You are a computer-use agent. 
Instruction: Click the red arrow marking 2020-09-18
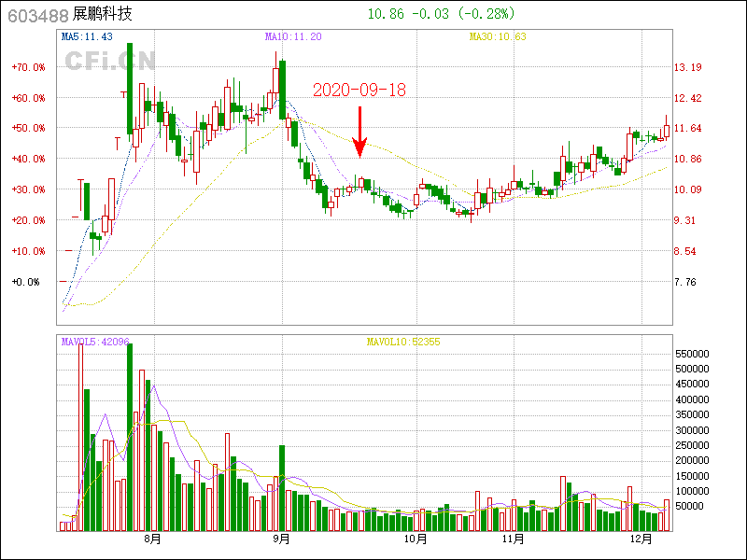click(x=359, y=133)
